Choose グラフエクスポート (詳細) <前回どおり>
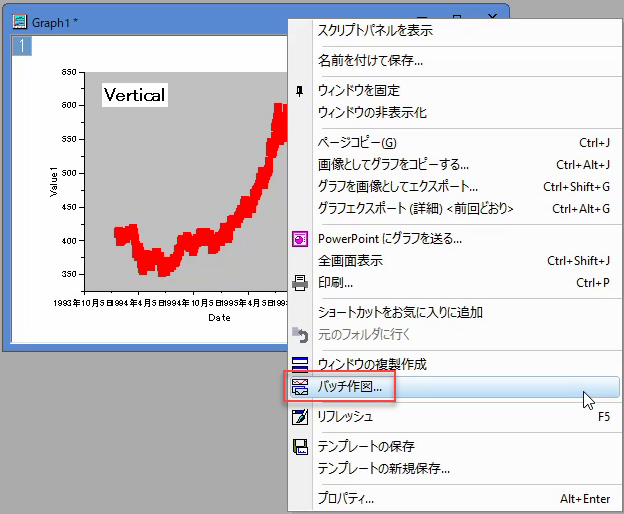Image resolution: width=624 pixels, height=514 pixels. [x=454, y=208]
